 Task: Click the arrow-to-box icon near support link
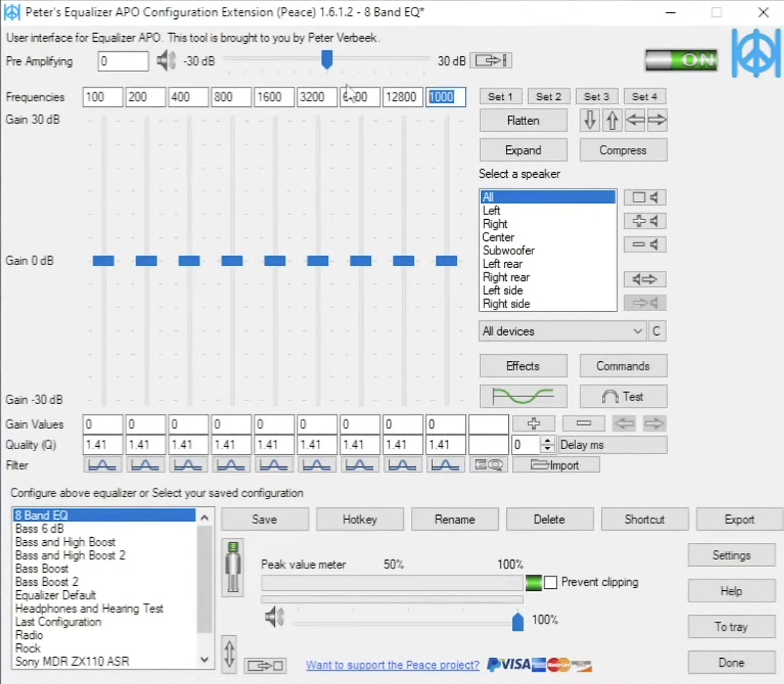pyautogui.click(x=265, y=666)
